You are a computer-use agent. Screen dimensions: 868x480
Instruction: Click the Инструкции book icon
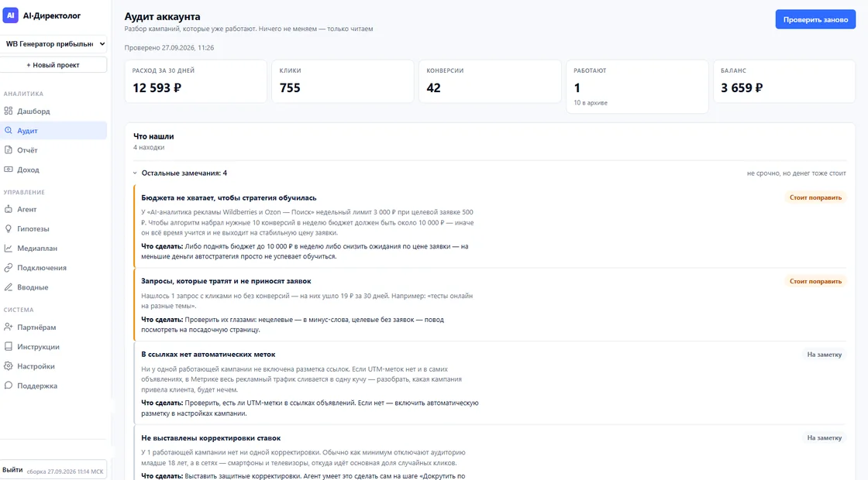[9, 347]
